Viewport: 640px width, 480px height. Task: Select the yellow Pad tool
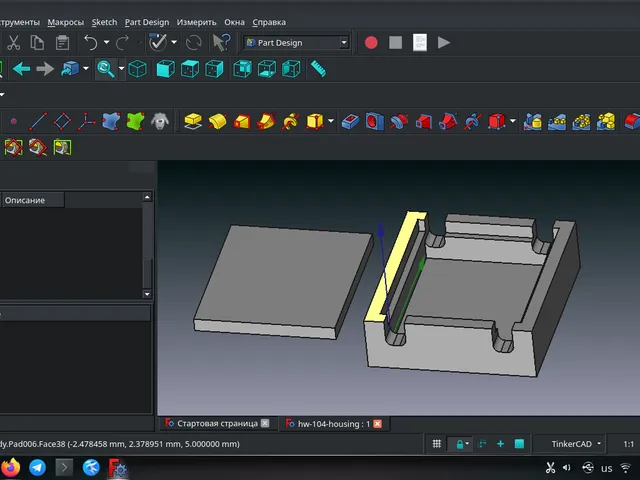(x=193, y=121)
